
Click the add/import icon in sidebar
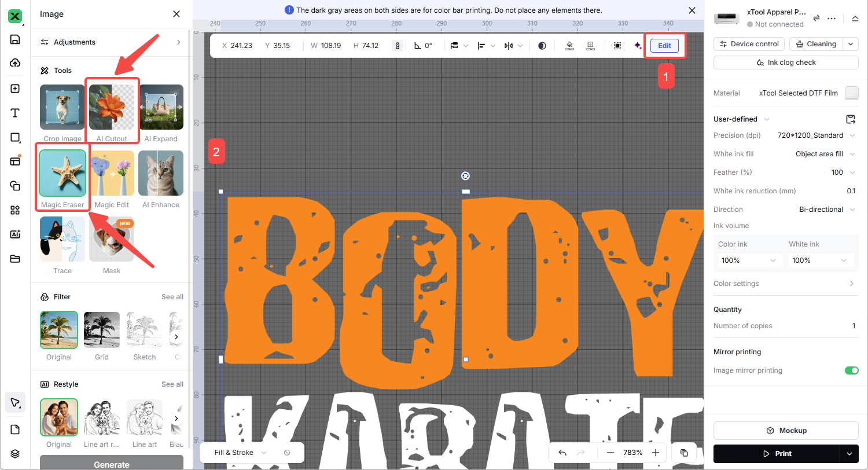pyautogui.click(x=15, y=89)
